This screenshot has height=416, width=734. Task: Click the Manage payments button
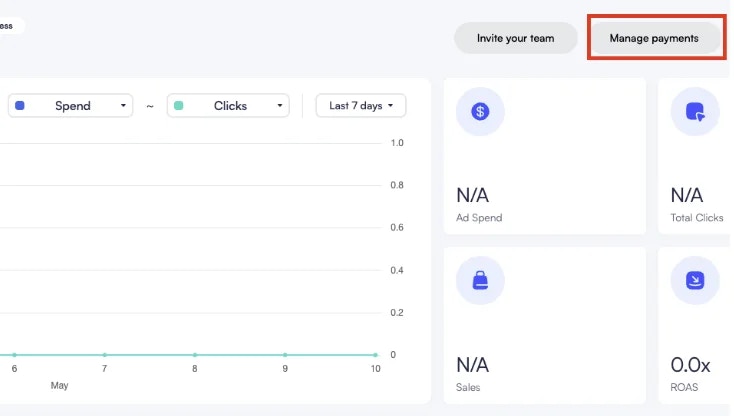click(654, 38)
